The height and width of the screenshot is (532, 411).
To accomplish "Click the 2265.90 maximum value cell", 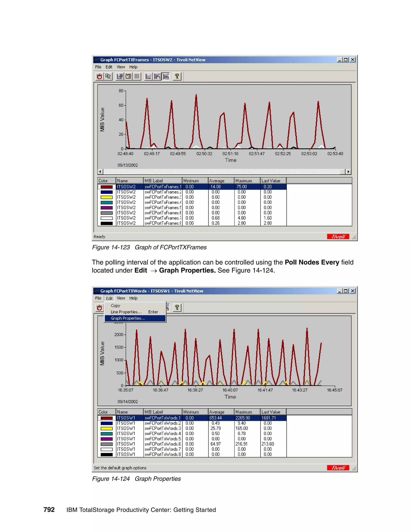I will pyautogui.click(x=247, y=418).
